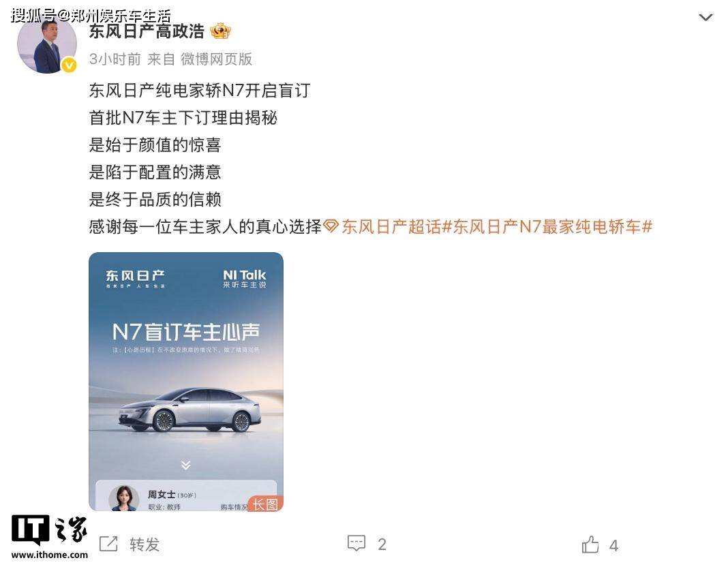Click the comment count 2

(382, 545)
